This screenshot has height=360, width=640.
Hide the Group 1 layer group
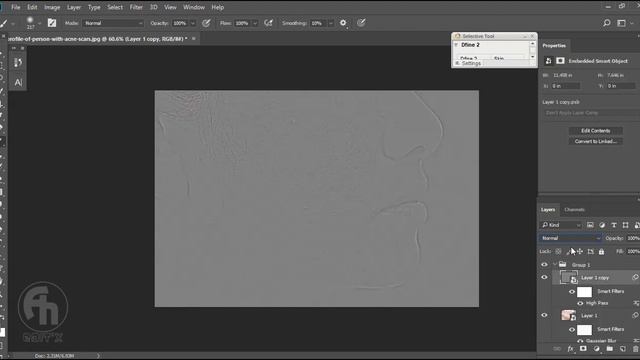544,265
